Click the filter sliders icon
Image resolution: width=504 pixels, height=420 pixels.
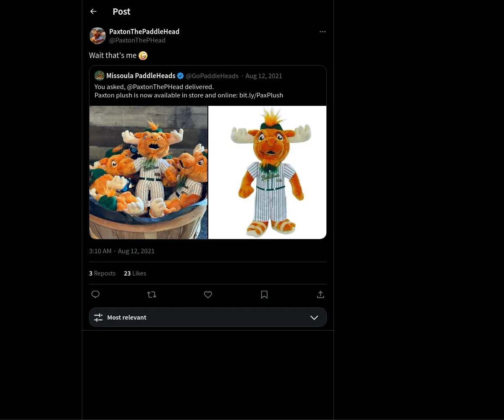point(98,318)
